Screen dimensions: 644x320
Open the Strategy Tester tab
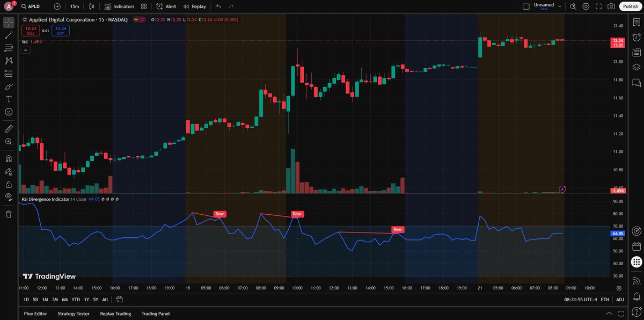(x=74, y=314)
